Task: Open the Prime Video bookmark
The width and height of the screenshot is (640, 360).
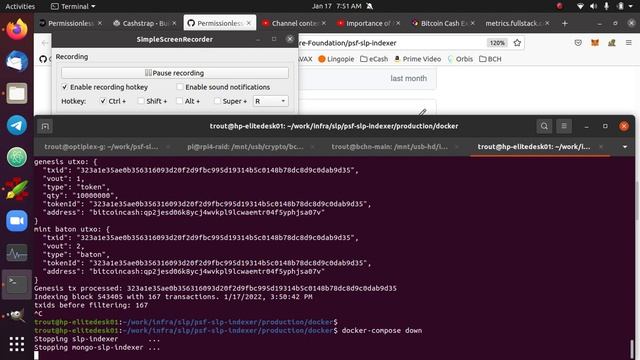Action: (417, 59)
